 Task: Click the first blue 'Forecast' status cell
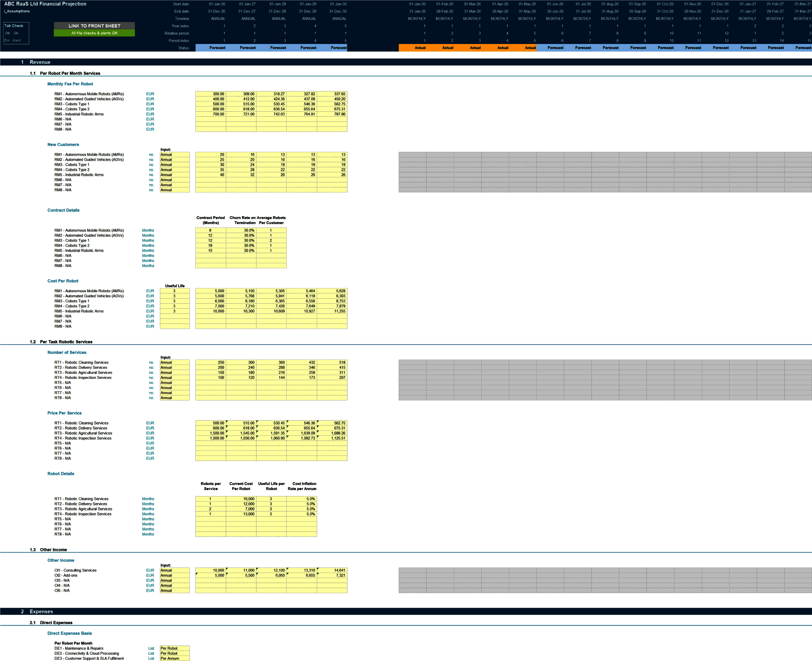pos(217,48)
